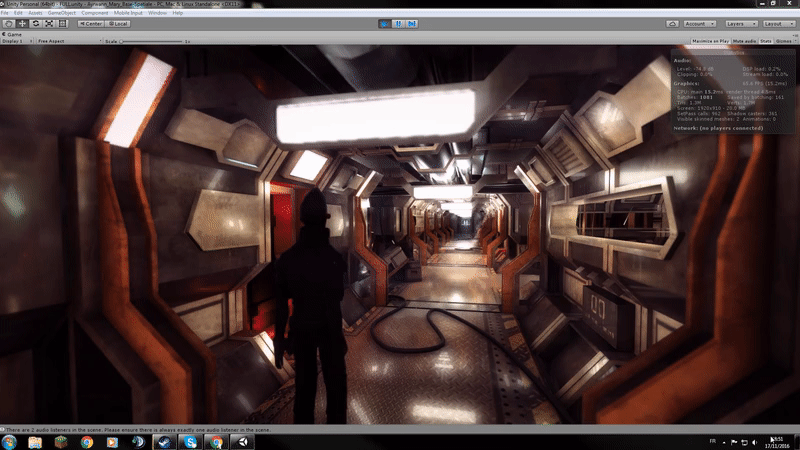Image resolution: width=800 pixels, height=450 pixels.
Task: Toggle Mute audio
Action: tap(744, 41)
